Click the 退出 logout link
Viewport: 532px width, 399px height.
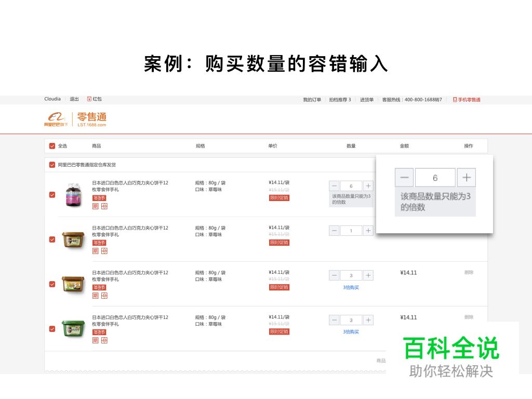click(74, 99)
